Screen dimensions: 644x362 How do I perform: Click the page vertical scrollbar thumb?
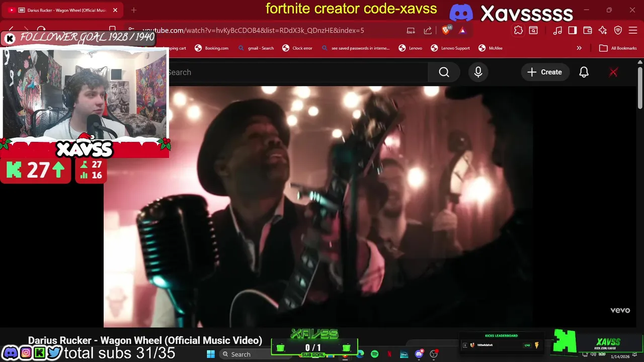click(640, 88)
